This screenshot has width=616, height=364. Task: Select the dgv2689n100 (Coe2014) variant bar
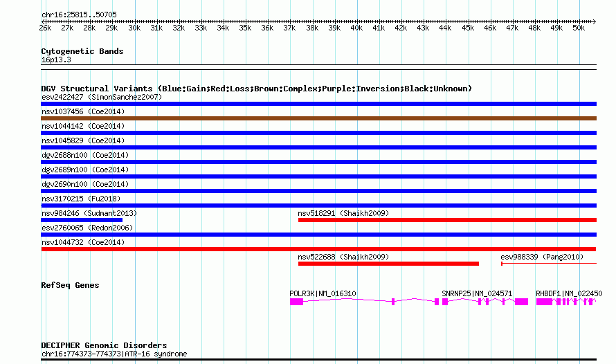pyautogui.click(x=318, y=176)
